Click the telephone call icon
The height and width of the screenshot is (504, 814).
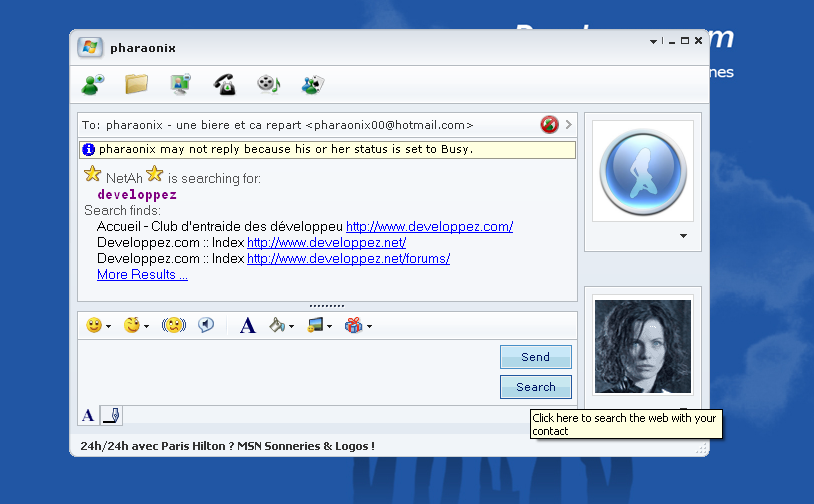(224, 85)
